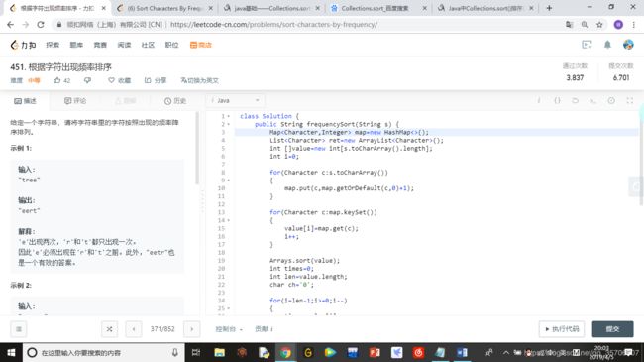This screenshot has height=362, width=644.
Task: Open the Contest menu item
Action: click(100, 45)
